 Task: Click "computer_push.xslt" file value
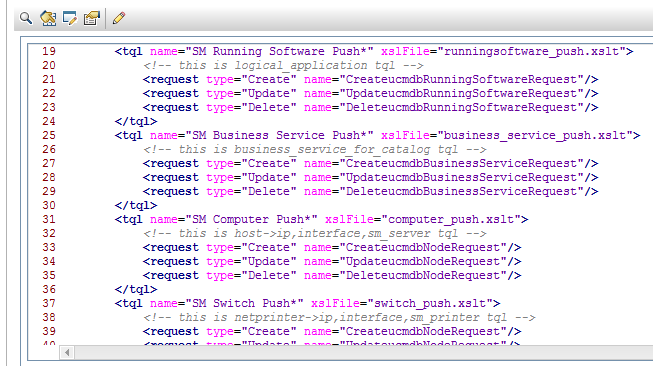click(x=451, y=219)
